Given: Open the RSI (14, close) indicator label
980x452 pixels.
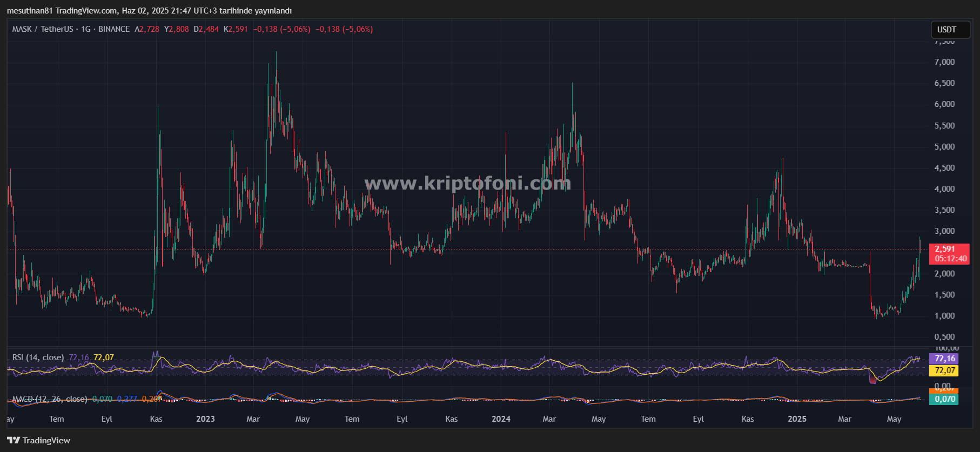Looking at the screenshot, I should (x=38, y=357).
